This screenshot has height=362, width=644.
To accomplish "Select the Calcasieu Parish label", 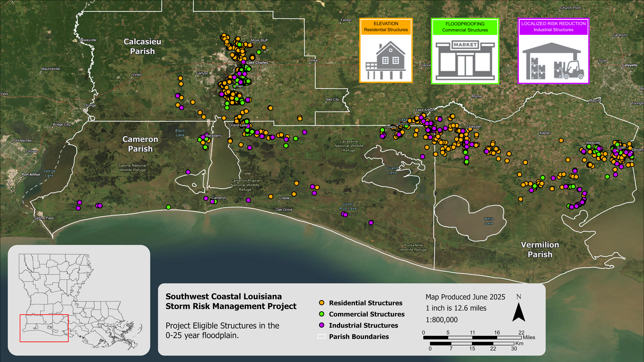I will click(x=142, y=46).
